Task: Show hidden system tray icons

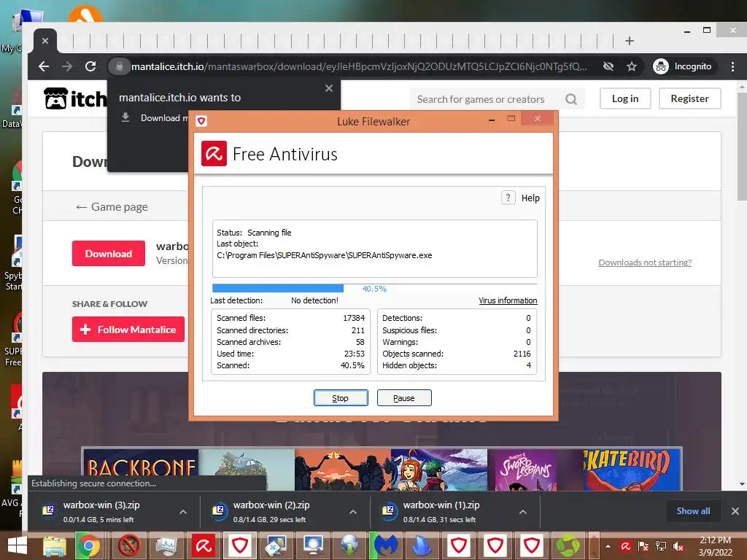Action: point(608,546)
